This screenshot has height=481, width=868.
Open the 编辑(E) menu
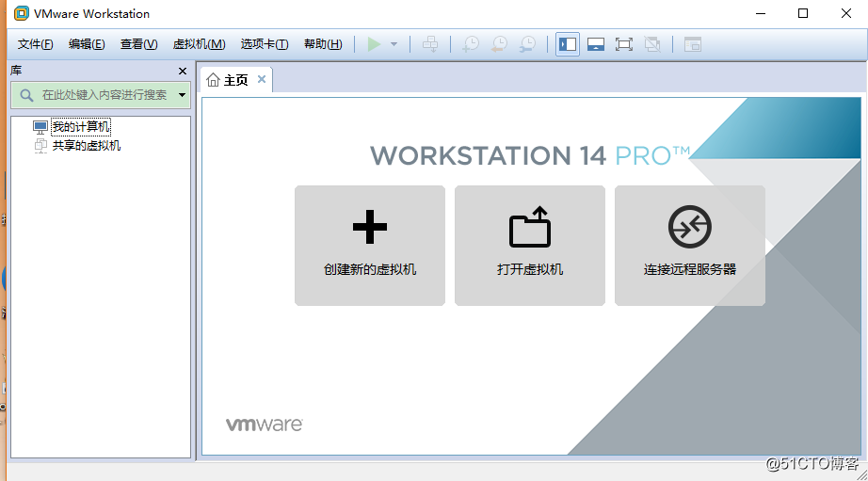[x=87, y=44]
